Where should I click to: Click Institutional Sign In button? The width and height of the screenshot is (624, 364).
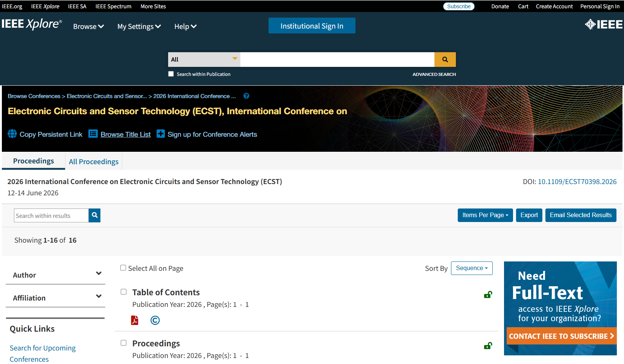312,26
